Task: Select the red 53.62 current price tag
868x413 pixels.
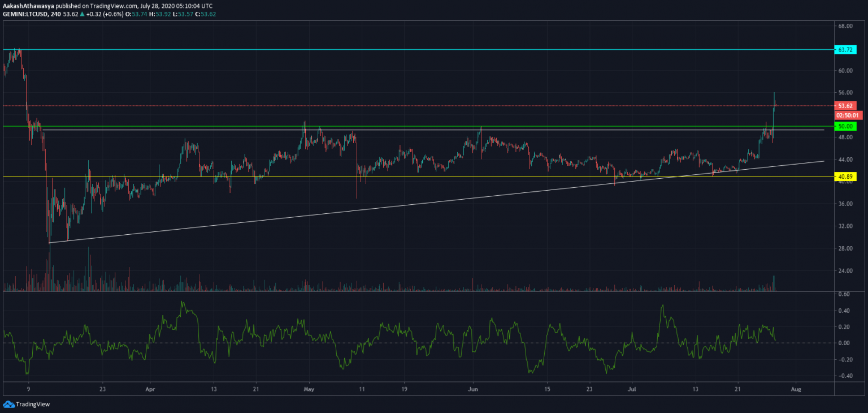Action: 845,106
